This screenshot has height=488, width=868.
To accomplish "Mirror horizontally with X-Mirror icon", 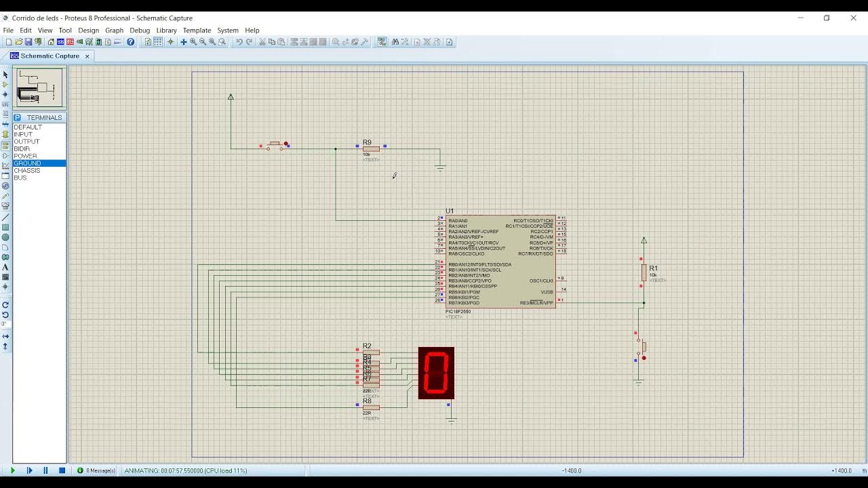I will [x=5, y=336].
